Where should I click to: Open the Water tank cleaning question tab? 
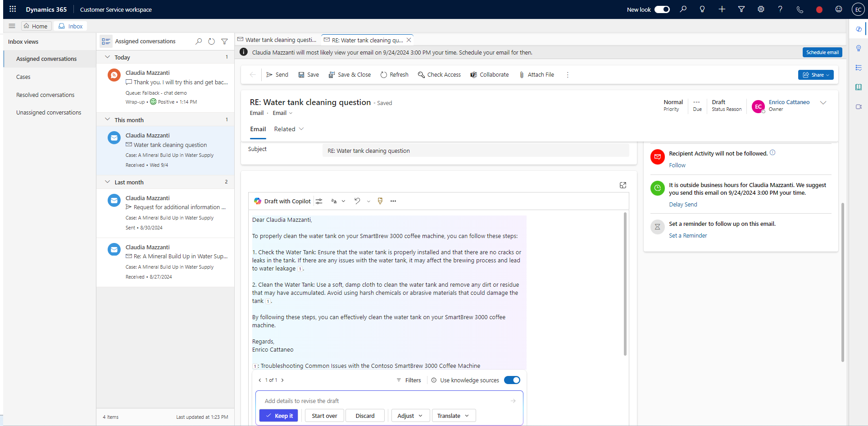277,40
